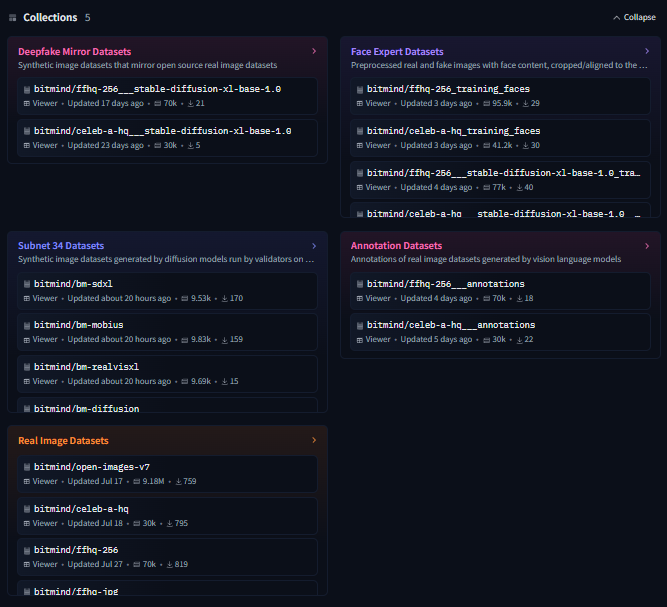667x607 pixels.
Task: Click dataset icon beside bitmind/ffhq-256_training_faces
Action: click(x=360, y=89)
